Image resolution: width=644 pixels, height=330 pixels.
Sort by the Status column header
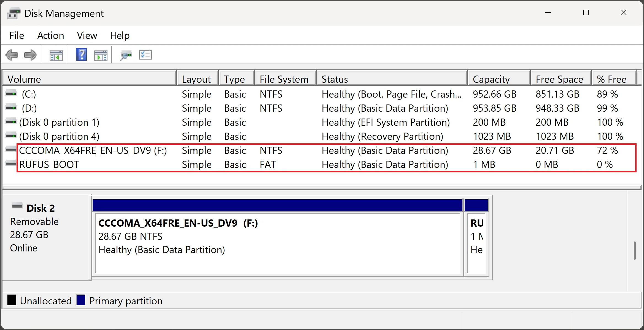click(x=392, y=79)
